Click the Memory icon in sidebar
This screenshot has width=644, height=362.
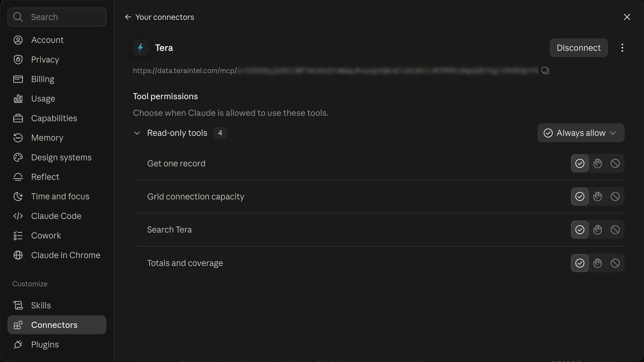click(18, 138)
